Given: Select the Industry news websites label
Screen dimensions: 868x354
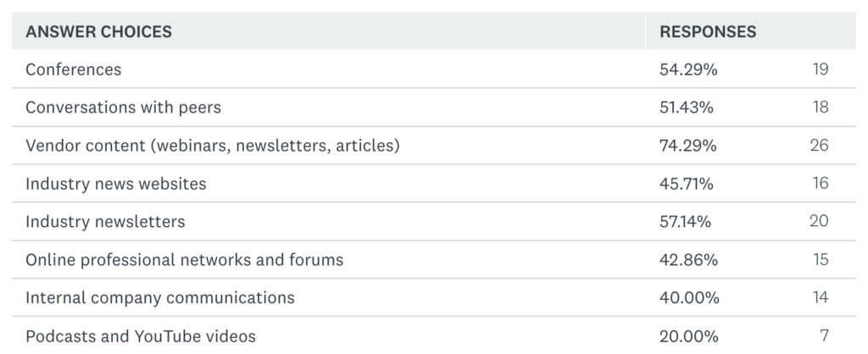Looking at the screenshot, I should [x=116, y=184].
